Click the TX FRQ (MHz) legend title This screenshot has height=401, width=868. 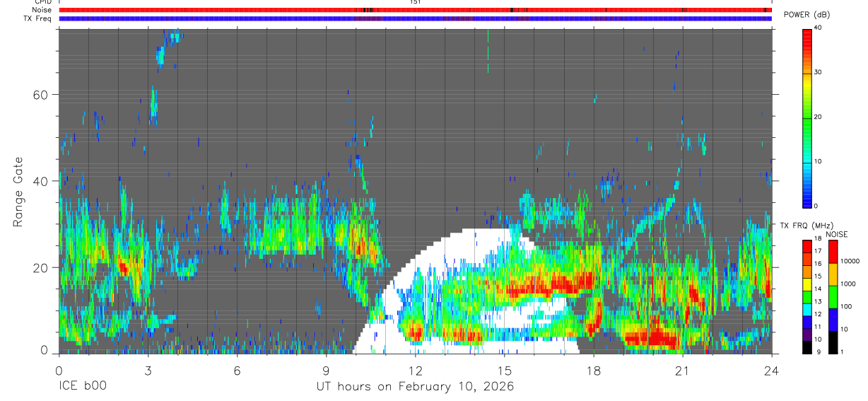point(807,225)
